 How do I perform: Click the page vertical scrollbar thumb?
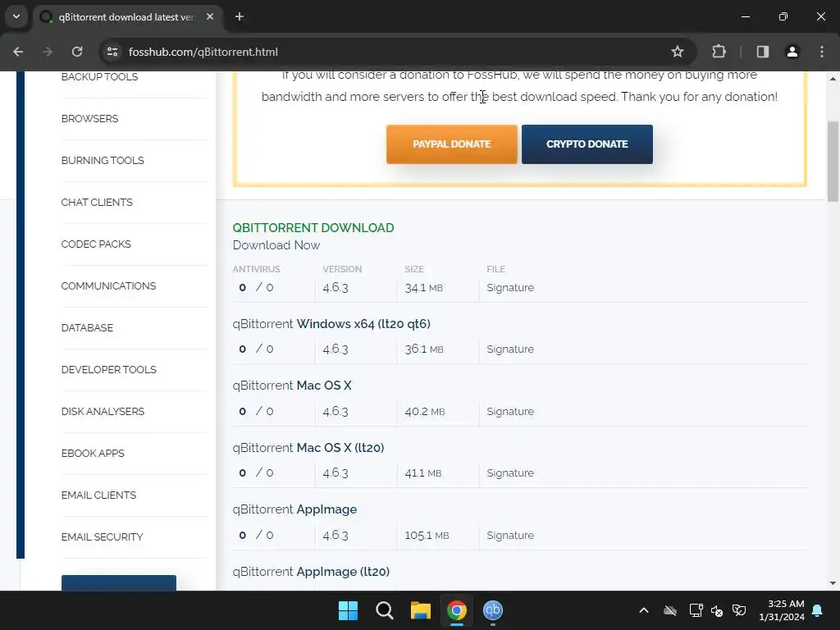click(x=833, y=162)
